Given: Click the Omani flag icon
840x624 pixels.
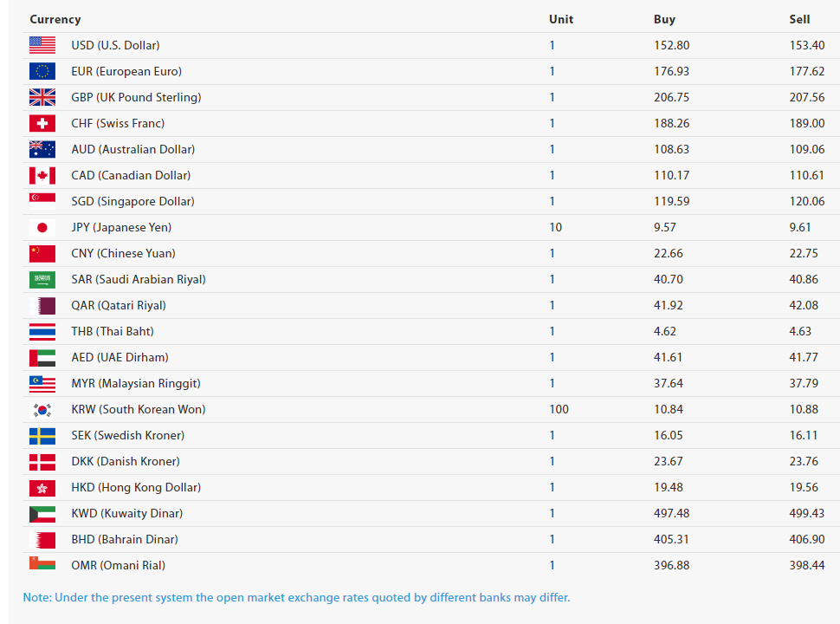Looking at the screenshot, I should coord(42,564).
